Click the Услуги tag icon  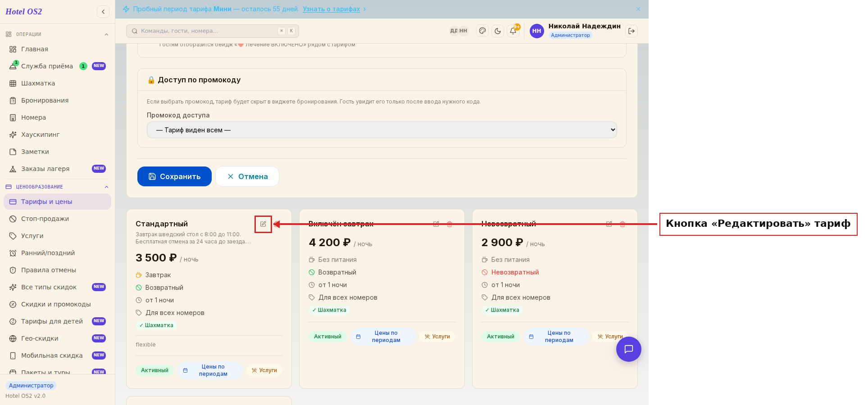pyautogui.click(x=13, y=236)
